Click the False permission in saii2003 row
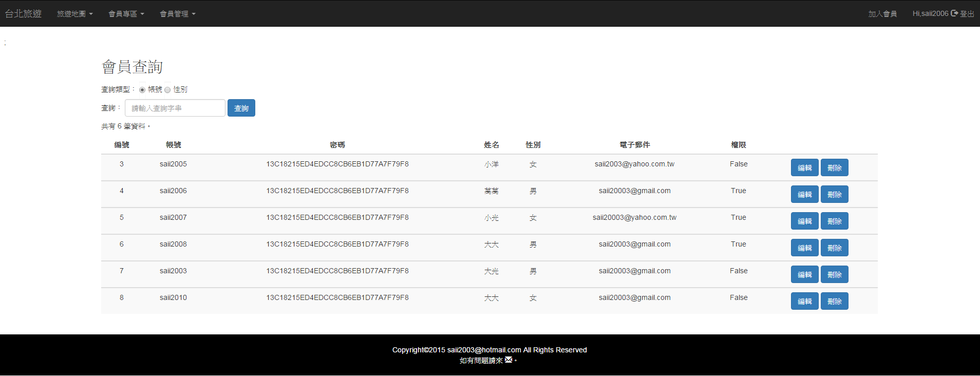Viewport: 980px width, 376px height. (x=739, y=271)
